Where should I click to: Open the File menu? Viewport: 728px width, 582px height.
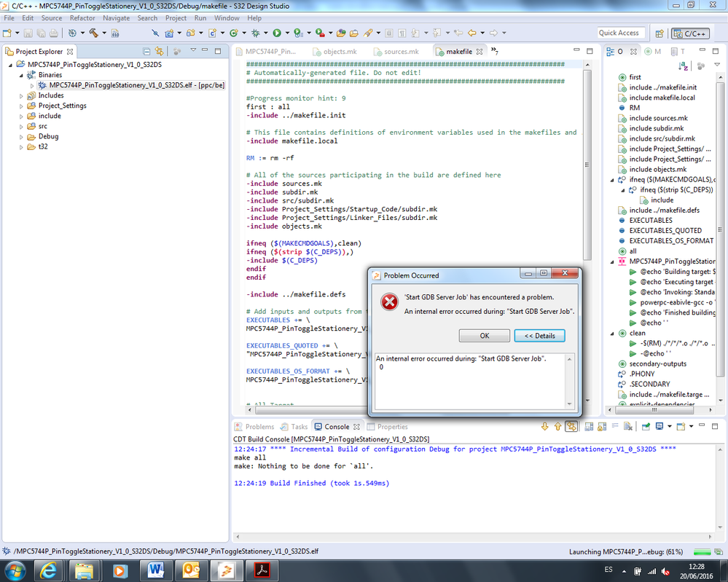tap(9, 18)
